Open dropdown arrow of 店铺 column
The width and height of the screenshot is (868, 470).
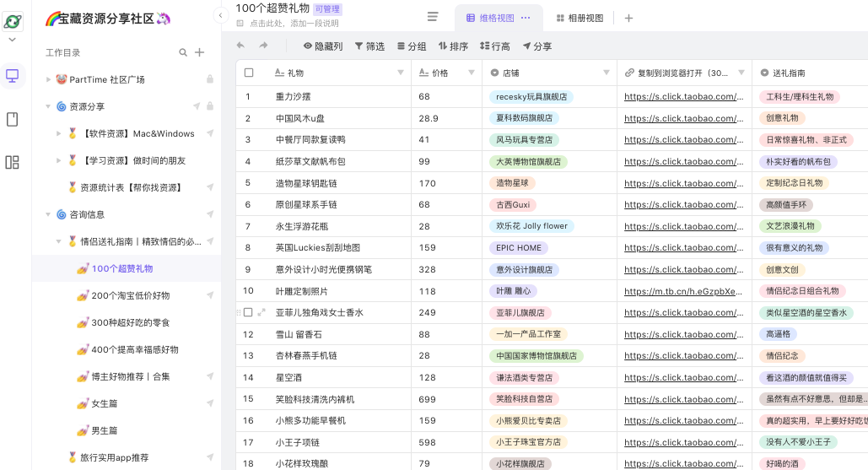pos(607,73)
